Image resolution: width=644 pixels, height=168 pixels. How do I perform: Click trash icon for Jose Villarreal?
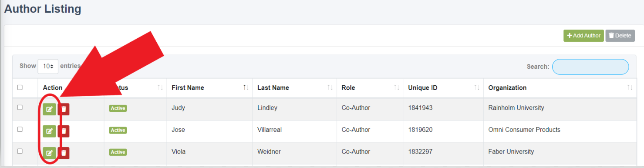pos(64,131)
